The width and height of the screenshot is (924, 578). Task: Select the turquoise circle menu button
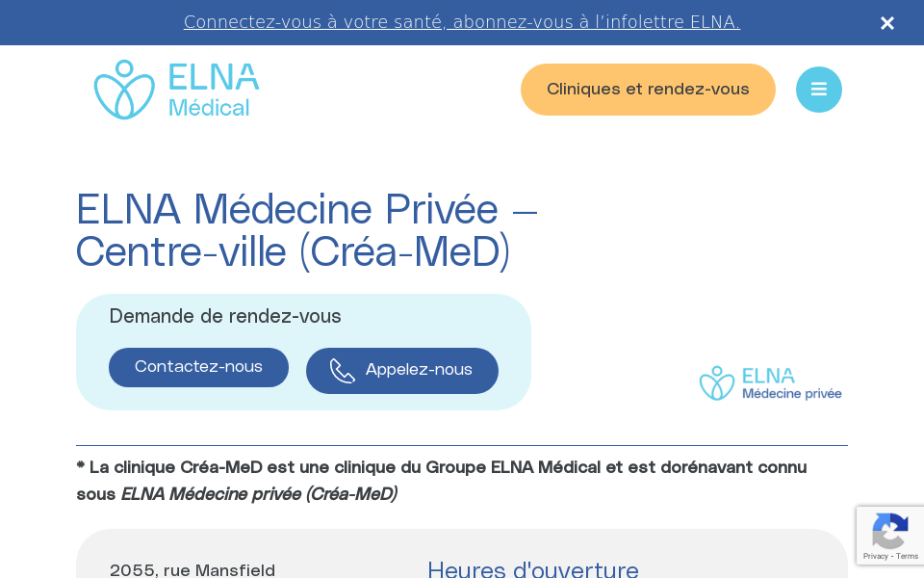(819, 90)
